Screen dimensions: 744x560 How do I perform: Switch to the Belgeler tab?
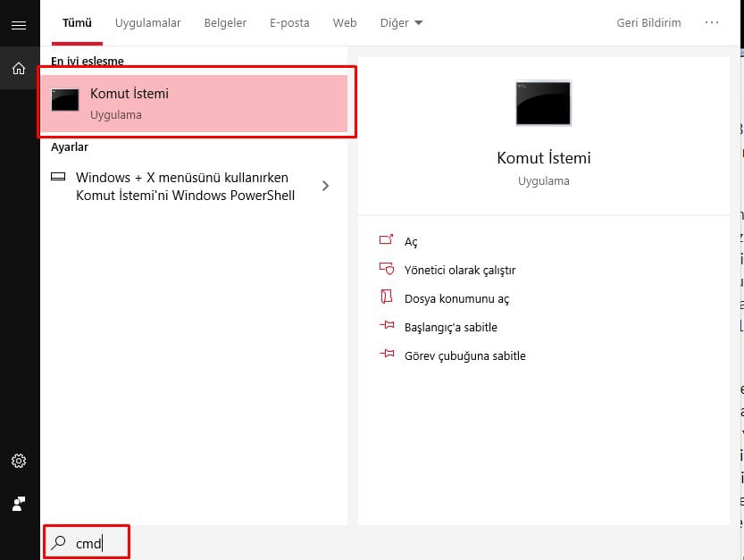click(225, 22)
